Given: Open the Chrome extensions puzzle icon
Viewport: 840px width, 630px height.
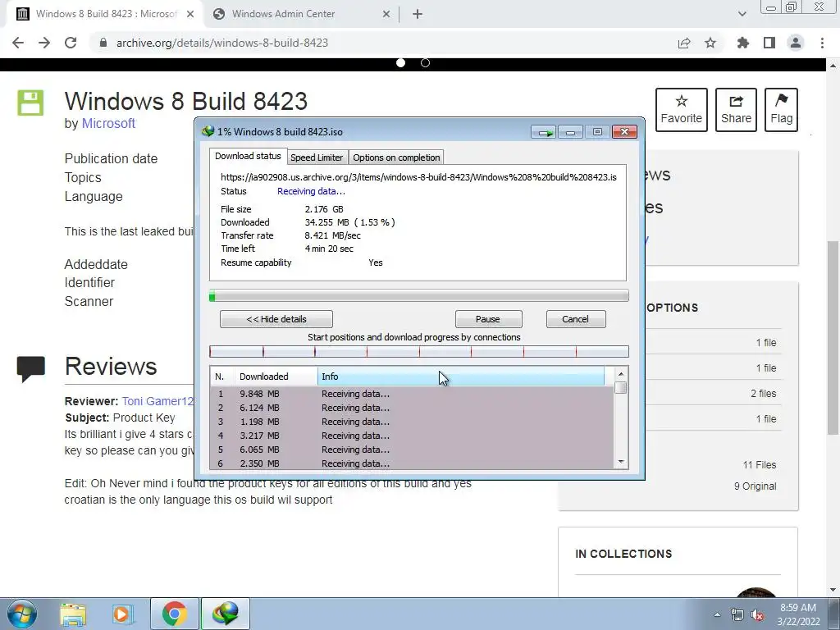Looking at the screenshot, I should (x=742, y=43).
